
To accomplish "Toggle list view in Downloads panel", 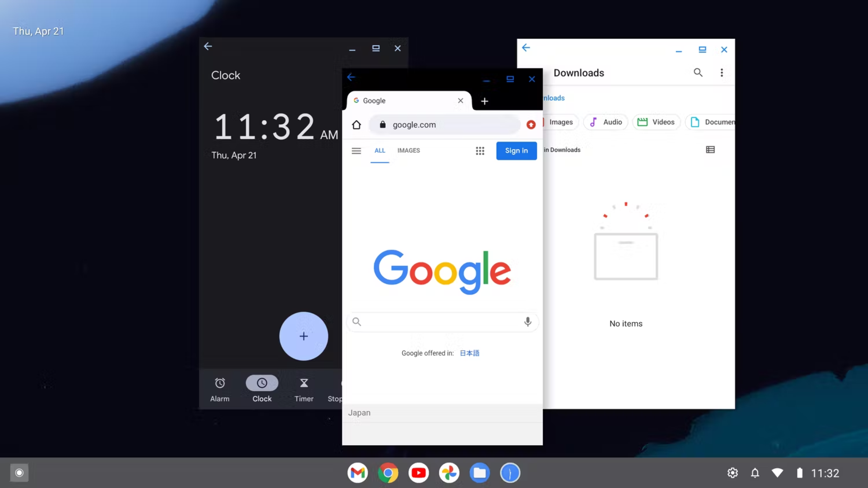I will (710, 149).
